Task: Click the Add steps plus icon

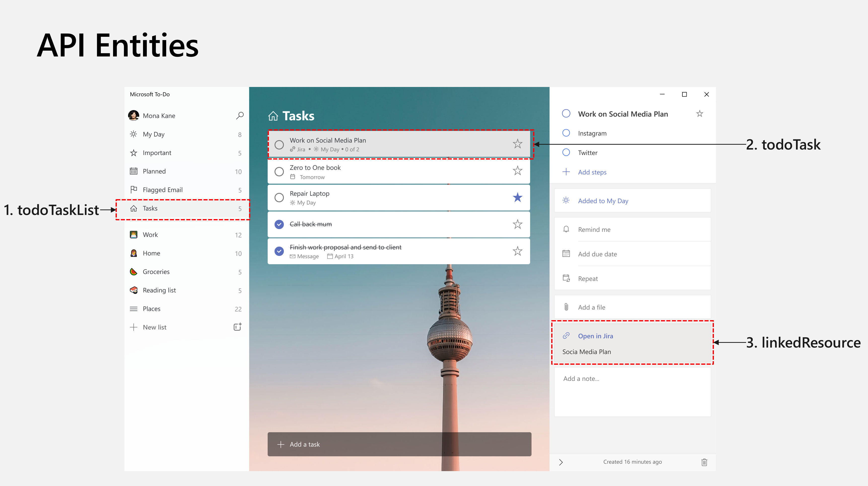Action: pos(567,171)
